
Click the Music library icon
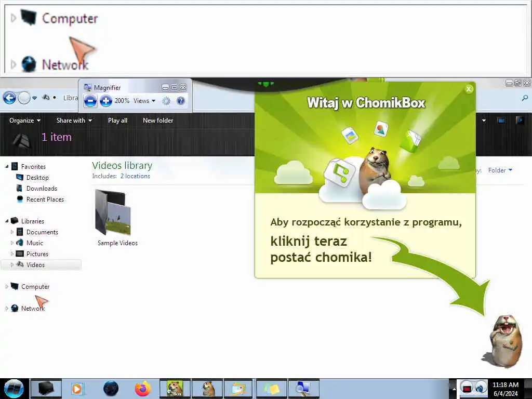pyautogui.click(x=20, y=243)
